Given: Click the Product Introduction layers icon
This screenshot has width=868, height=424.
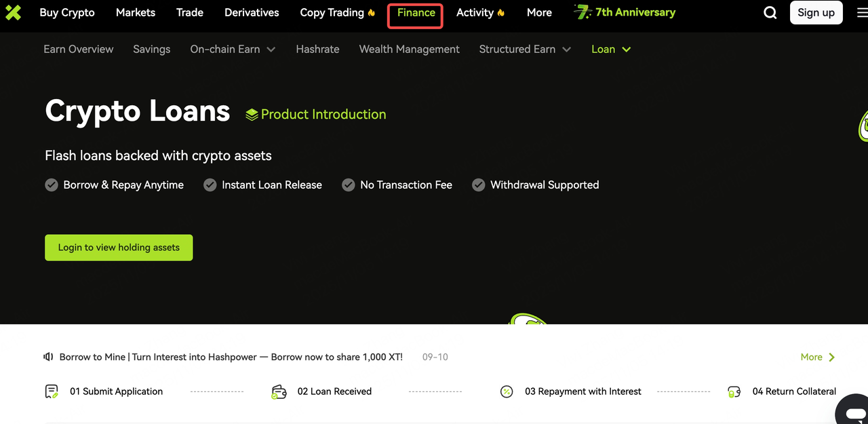Looking at the screenshot, I should coord(252,115).
